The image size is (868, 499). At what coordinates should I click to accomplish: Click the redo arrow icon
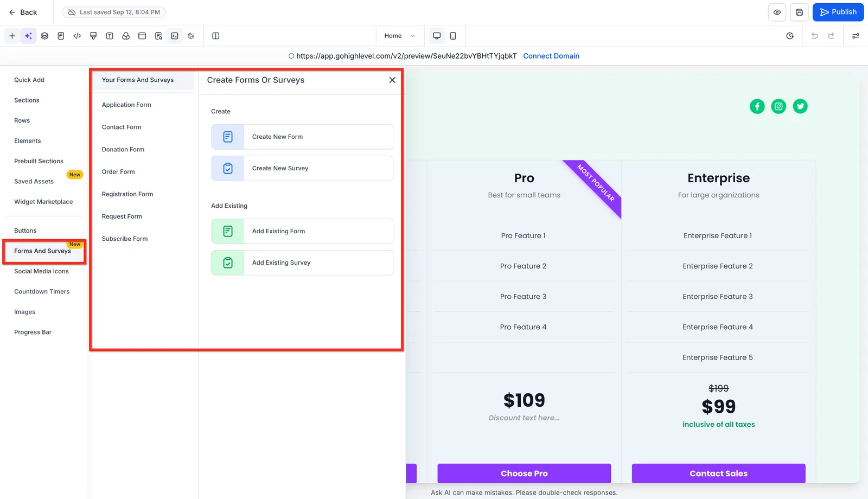tap(831, 36)
